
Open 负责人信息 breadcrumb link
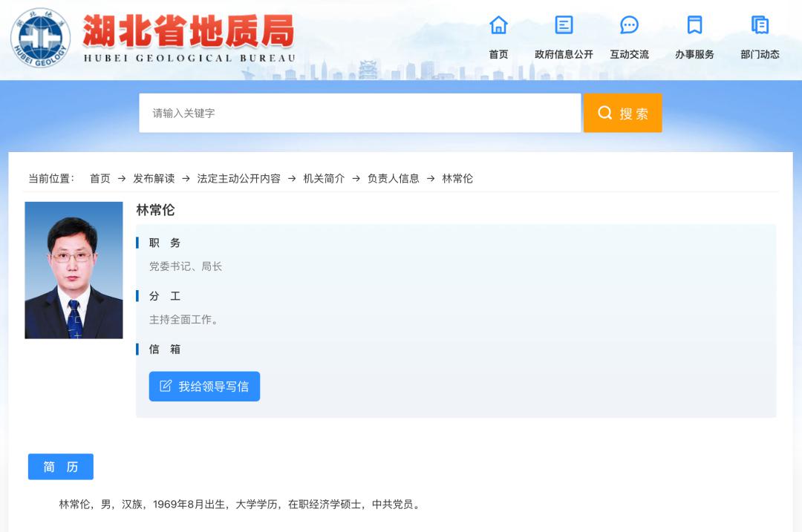(x=394, y=178)
